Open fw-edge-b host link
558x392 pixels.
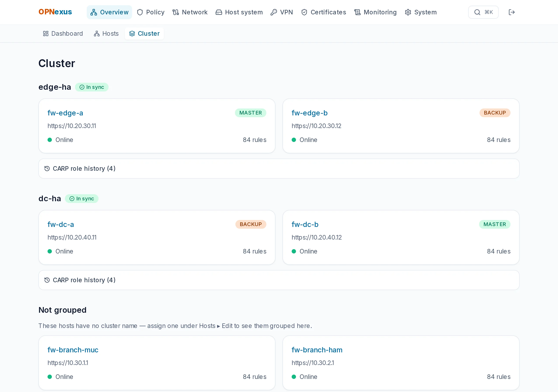click(x=310, y=113)
